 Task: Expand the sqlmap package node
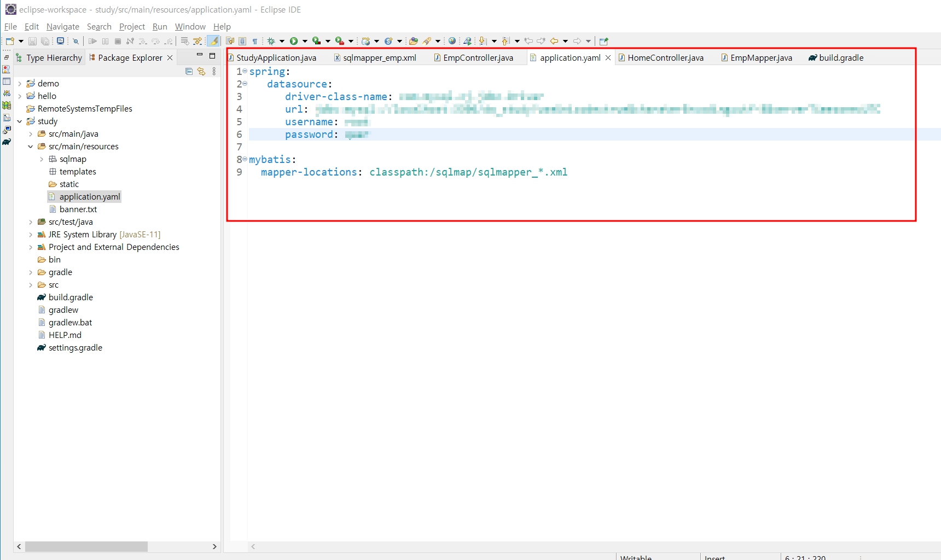pyautogui.click(x=42, y=159)
